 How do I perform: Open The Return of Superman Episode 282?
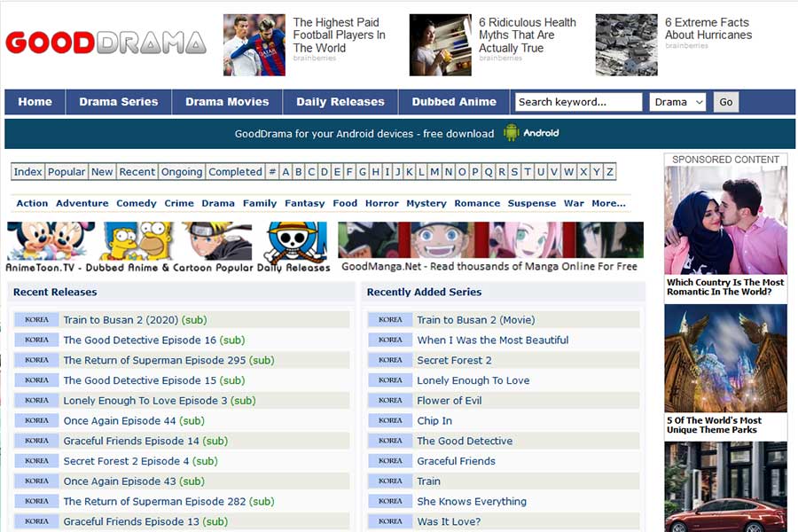[168, 502]
